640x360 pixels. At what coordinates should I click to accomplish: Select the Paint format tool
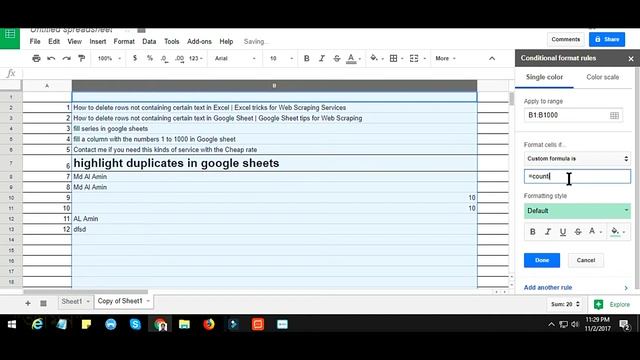(x=82, y=58)
